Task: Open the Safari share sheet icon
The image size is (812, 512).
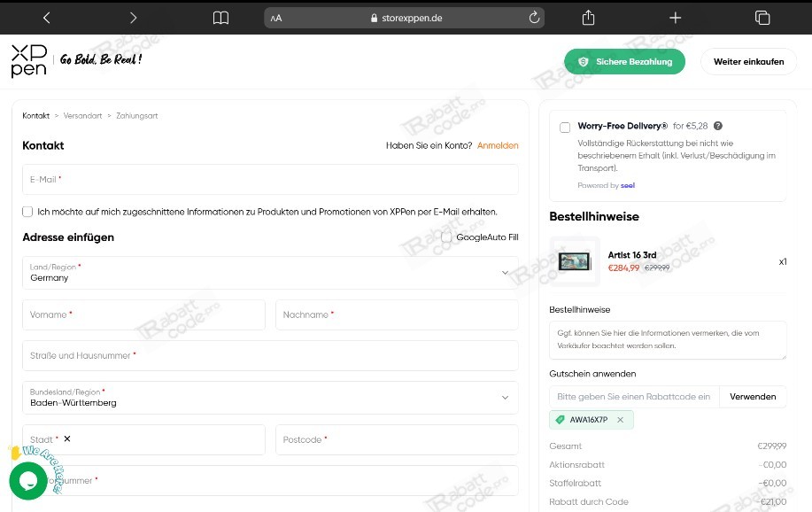Action: coord(588,18)
